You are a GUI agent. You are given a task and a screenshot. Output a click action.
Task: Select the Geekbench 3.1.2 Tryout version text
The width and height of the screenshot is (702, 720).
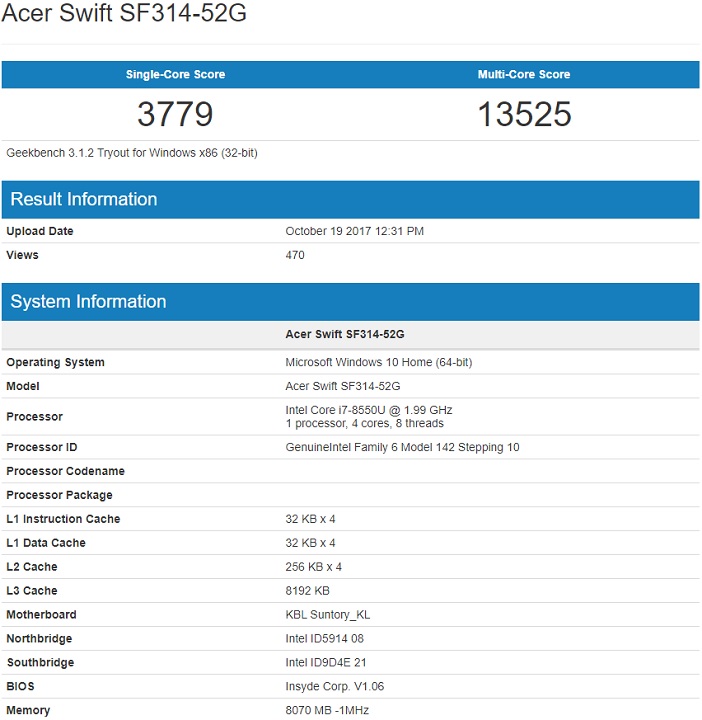click(132, 153)
